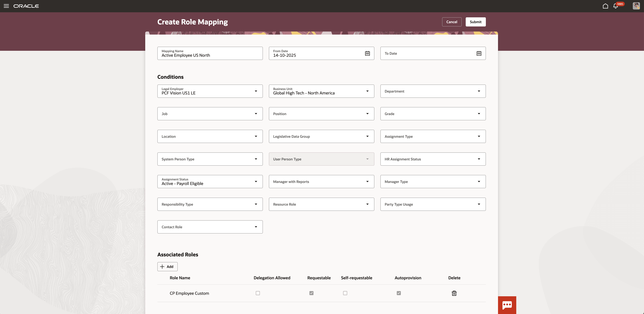Screen dimensions: 644x314
Task: Enable Delegation Allowed for CP Employee Custom
Action: point(258,293)
